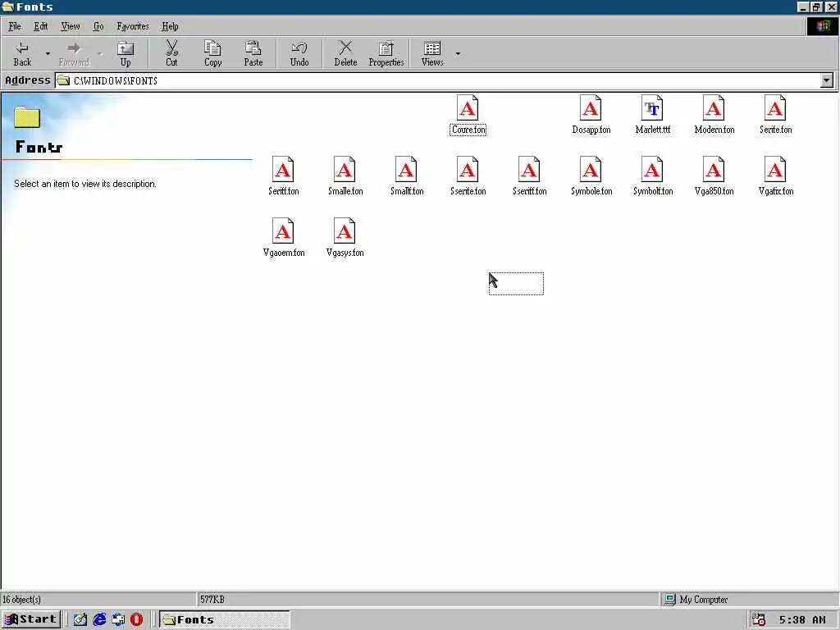Open the address bar dropdown list

click(x=827, y=81)
